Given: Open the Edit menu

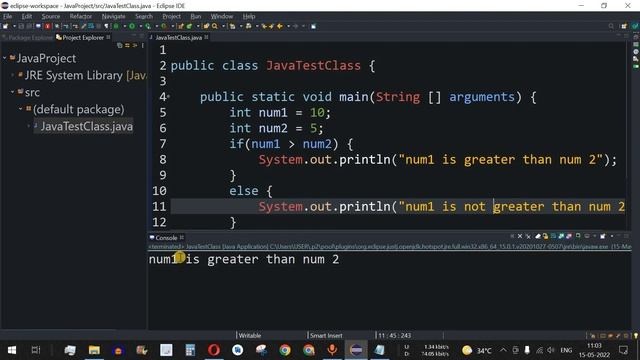Looking at the screenshot, I should [27, 16].
